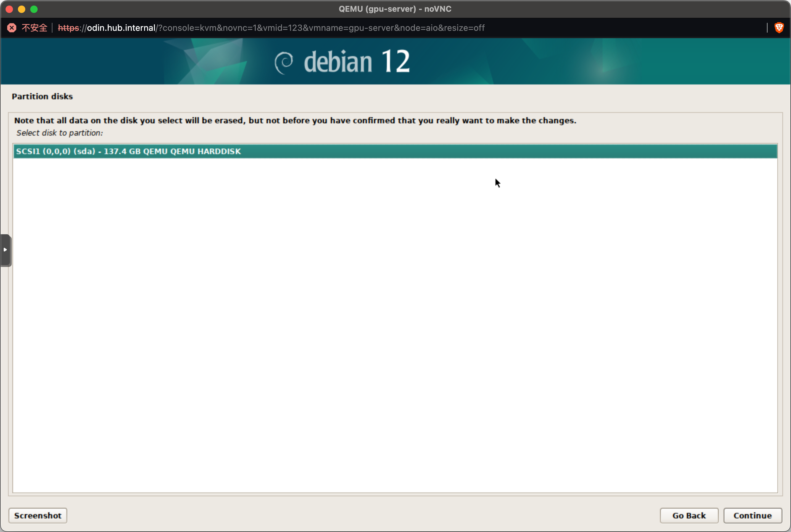Take an installer screenshot with Screenshot button

tap(38, 515)
